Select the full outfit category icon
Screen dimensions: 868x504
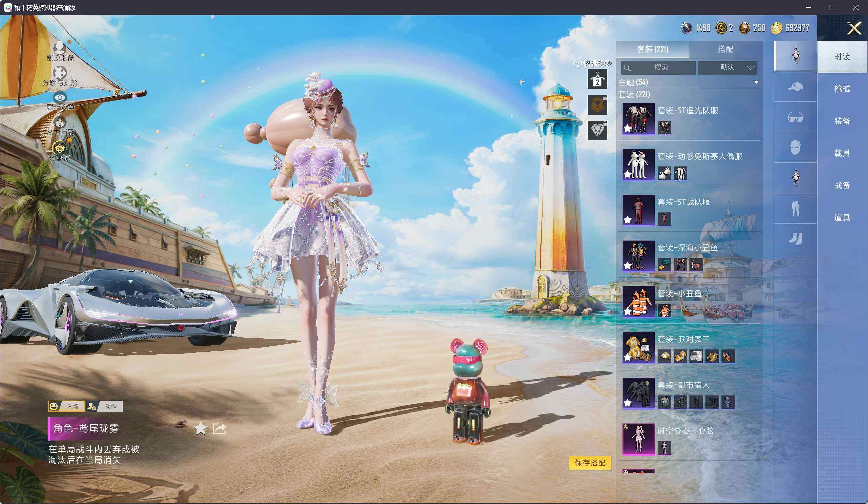point(795,56)
